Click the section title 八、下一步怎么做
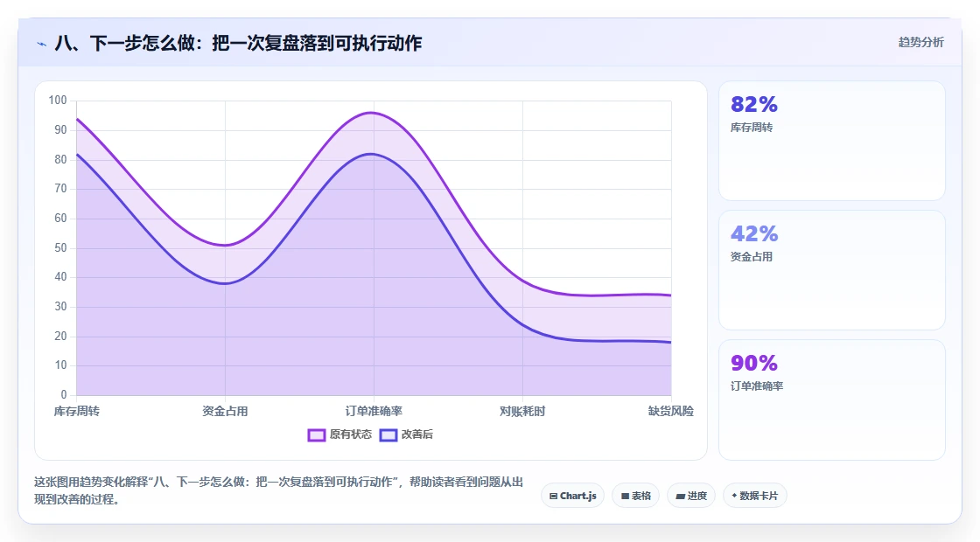The image size is (980, 542). coord(238,43)
